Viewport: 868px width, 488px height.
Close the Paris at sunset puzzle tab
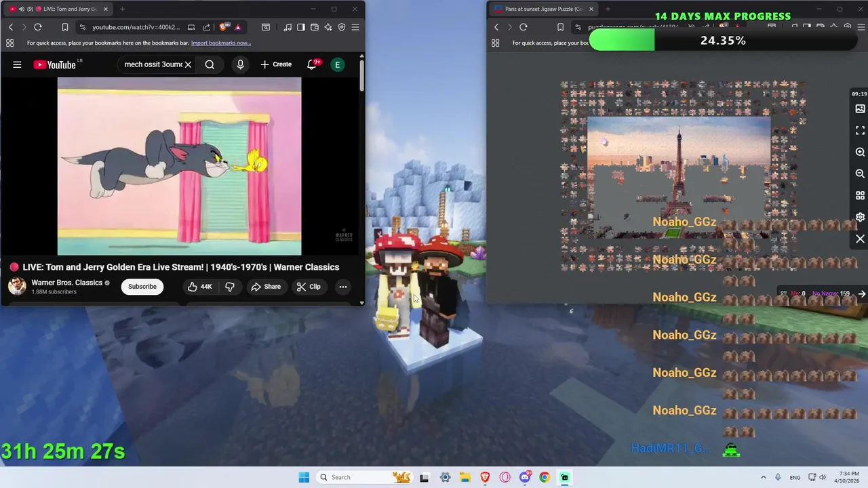(x=591, y=9)
